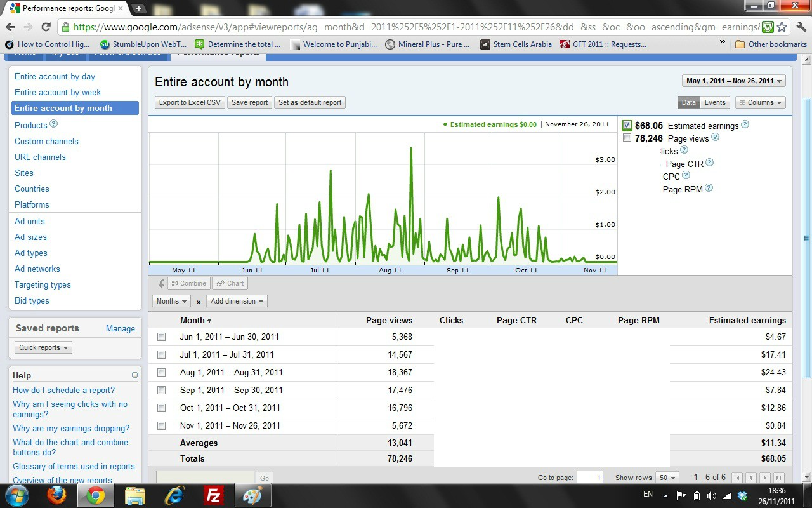Click Export to Excel CSV button
The image size is (812, 508).
point(190,102)
